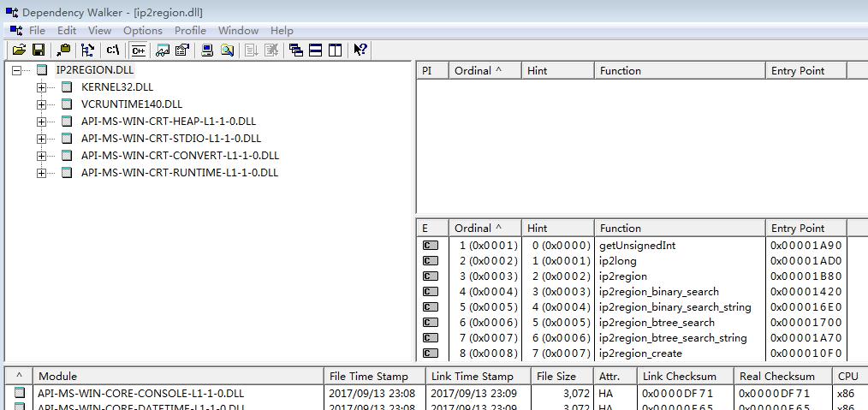Viewport: 868px width, 410px height.
Task: Click the Tile Vertically toolbar icon
Action: tap(335, 51)
